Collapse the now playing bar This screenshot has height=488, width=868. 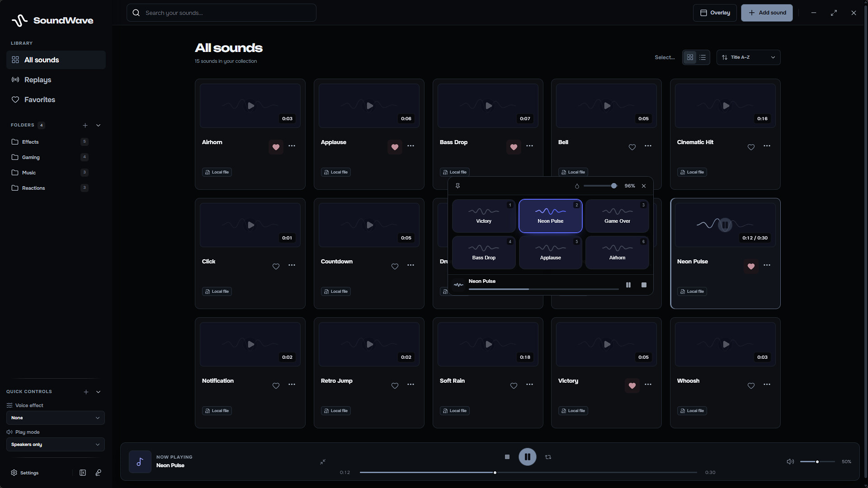point(323,462)
